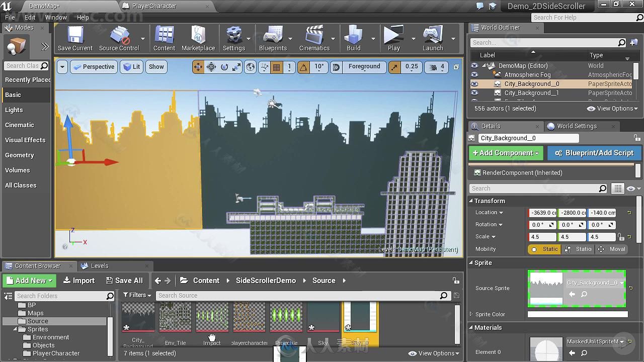Open details property matrix grid icon
The height and width of the screenshot is (362, 644).
click(x=618, y=189)
